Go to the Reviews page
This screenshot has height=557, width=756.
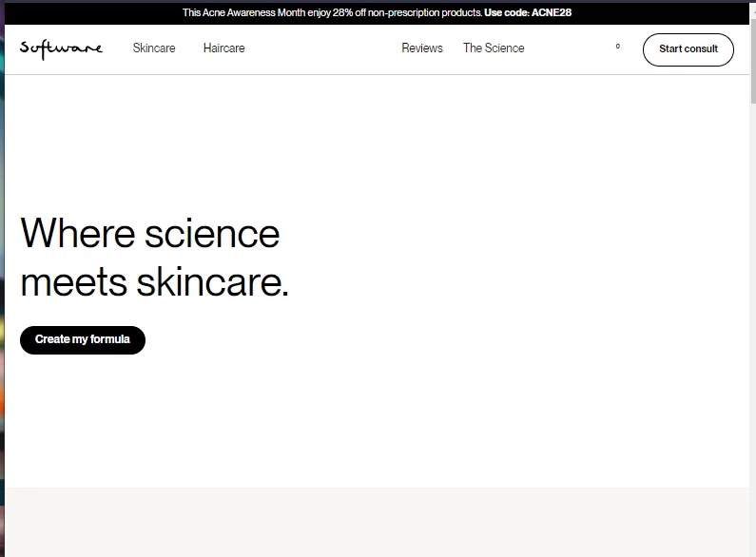click(x=422, y=48)
